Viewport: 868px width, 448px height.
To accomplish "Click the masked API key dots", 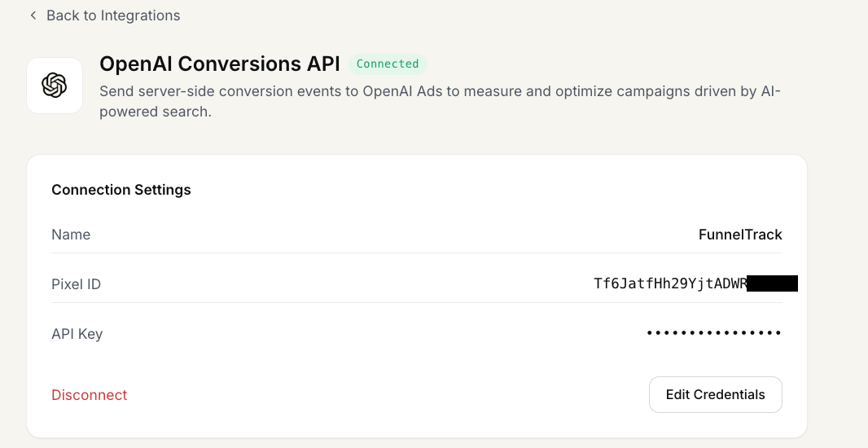I will click(713, 333).
